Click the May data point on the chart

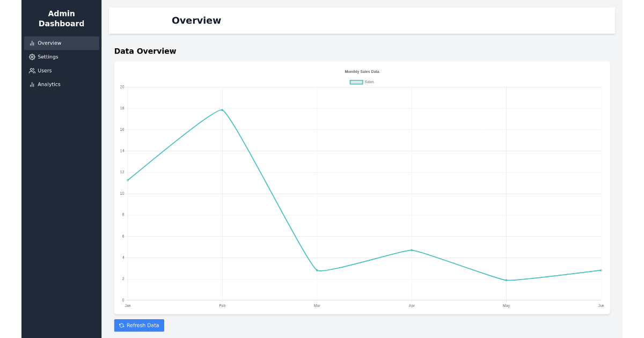pyautogui.click(x=506, y=280)
